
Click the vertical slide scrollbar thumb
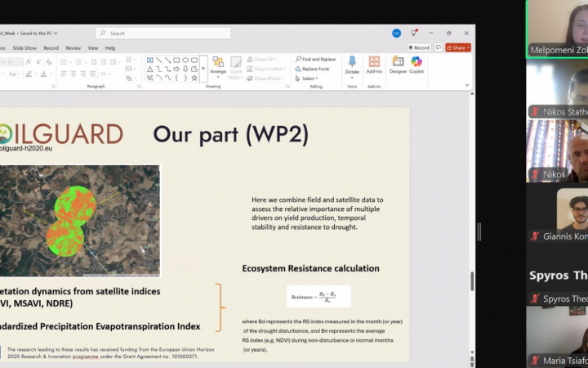click(472, 280)
